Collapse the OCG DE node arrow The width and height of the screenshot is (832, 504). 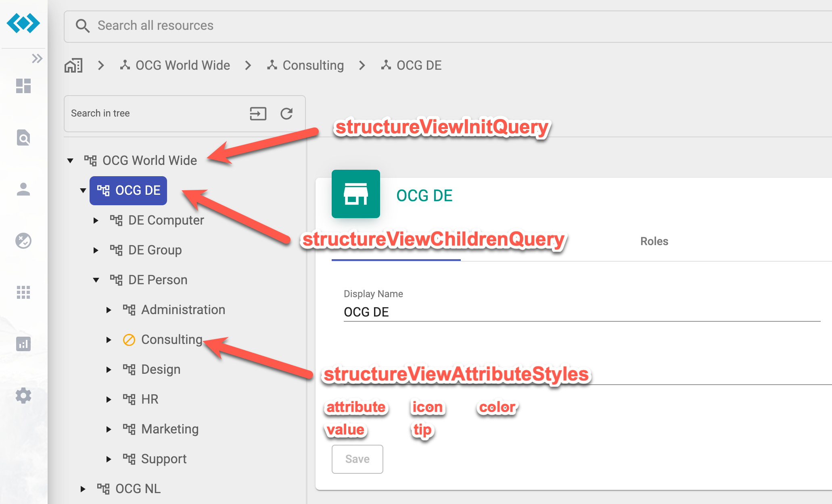[x=83, y=191]
